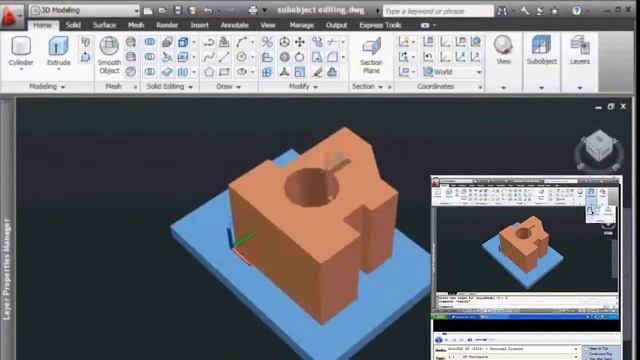This screenshot has height=360, width=640.
Task: Click the Plot printer icon
Action: point(253,11)
